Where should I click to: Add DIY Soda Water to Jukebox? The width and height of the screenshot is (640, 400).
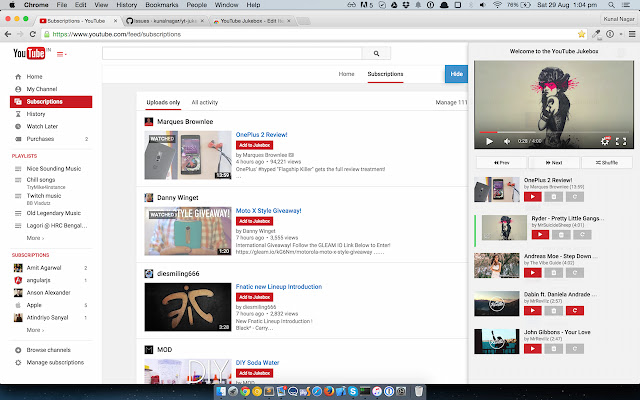click(x=254, y=373)
